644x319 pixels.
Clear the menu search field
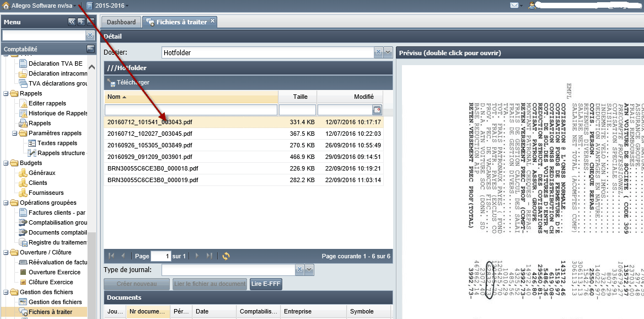pyautogui.click(x=90, y=35)
